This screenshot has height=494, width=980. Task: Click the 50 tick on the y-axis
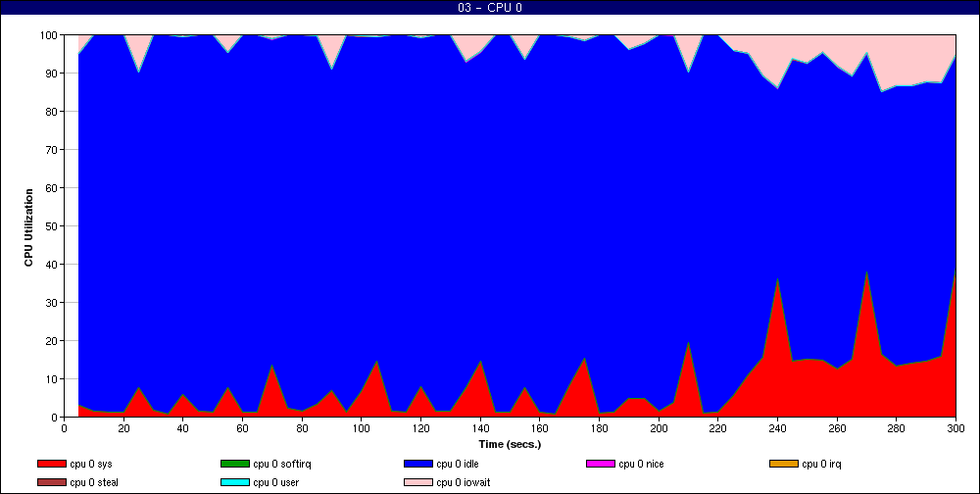(x=53, y=225)
